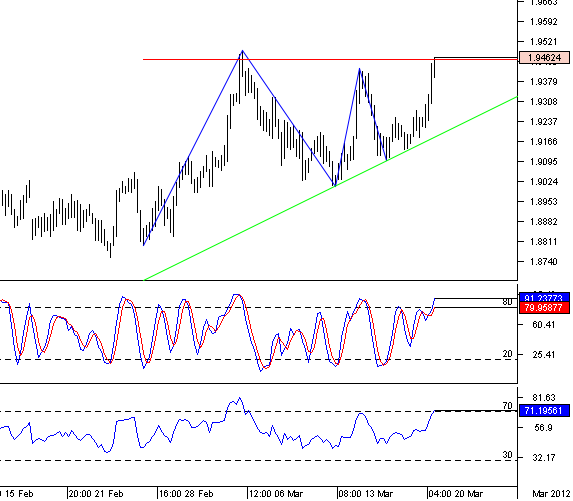Click the RSI axis label 32.17

(544, 458)
